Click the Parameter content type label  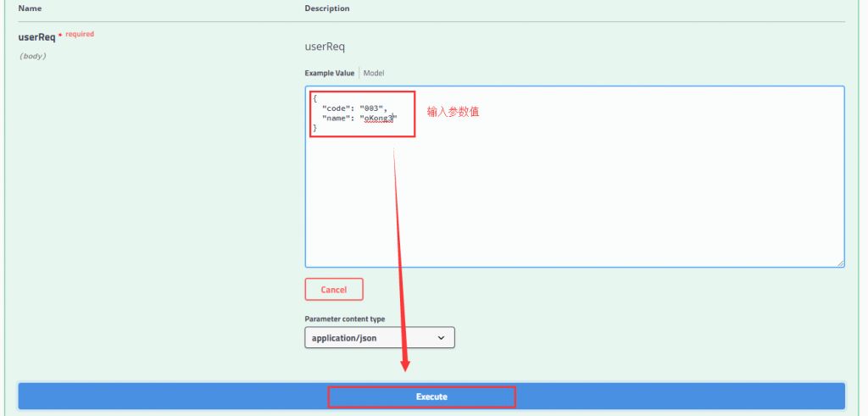[x=345, y=319]
